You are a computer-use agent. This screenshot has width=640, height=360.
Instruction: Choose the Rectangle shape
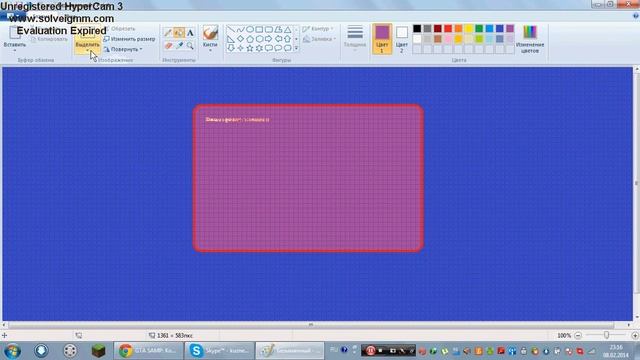click(259, 30)
